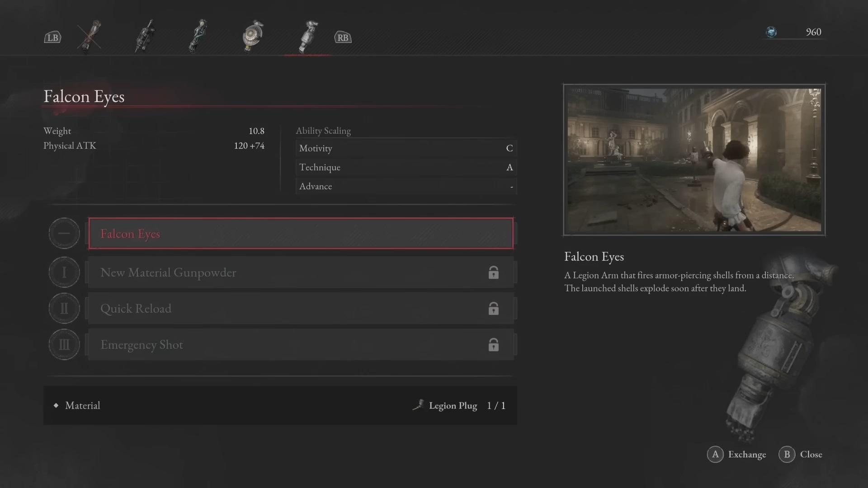Click the Exchange button
Screen dimensions: 868x488
737,455
